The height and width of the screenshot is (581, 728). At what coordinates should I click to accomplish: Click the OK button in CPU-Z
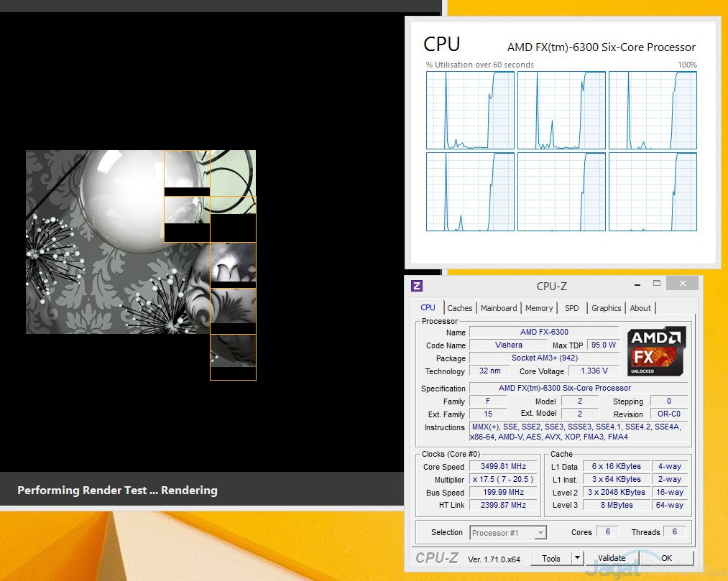point(666,558)
